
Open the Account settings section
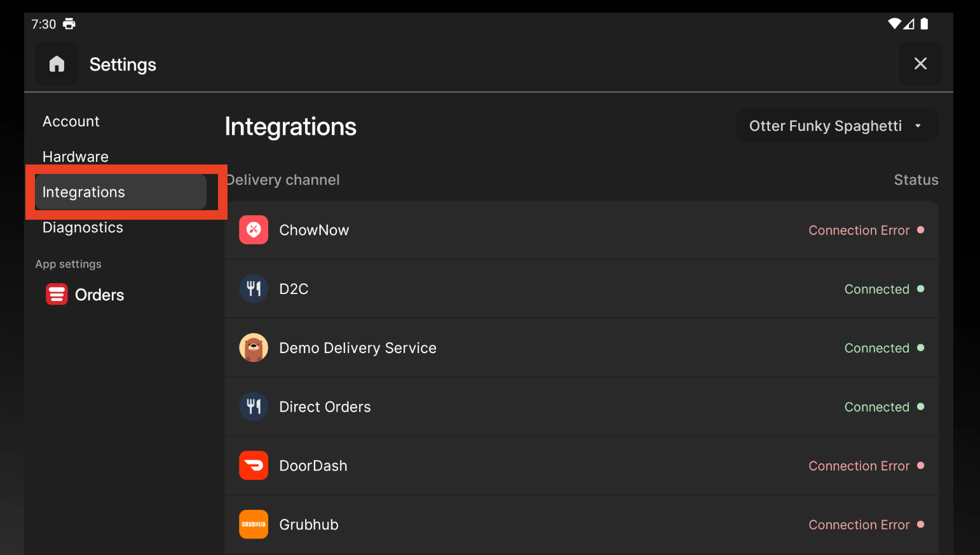pos(71,121)
